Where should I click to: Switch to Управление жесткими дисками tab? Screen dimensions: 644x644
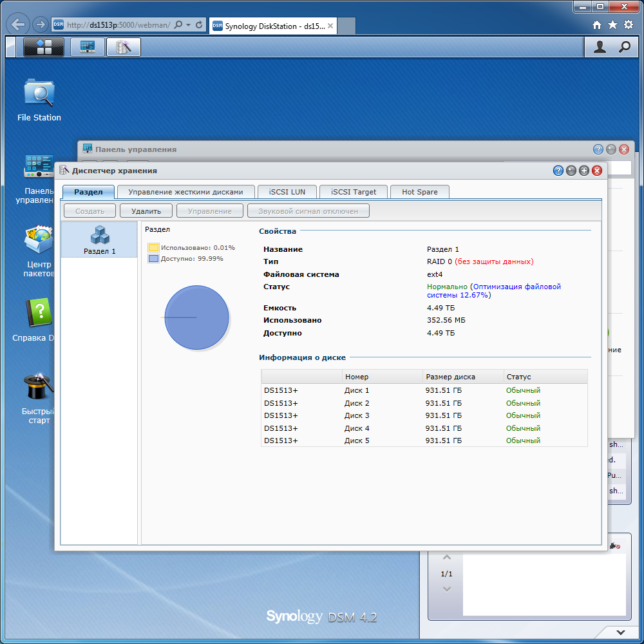point(185,192)
